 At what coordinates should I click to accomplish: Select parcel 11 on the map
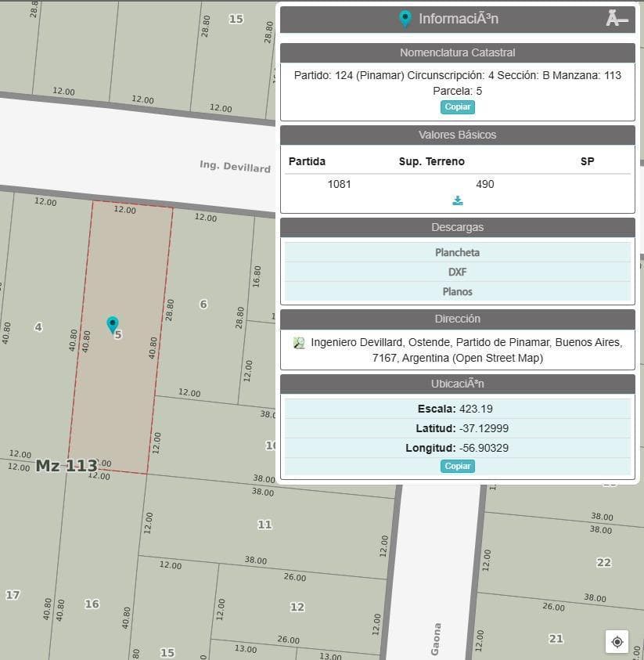[x=264, y=525]
